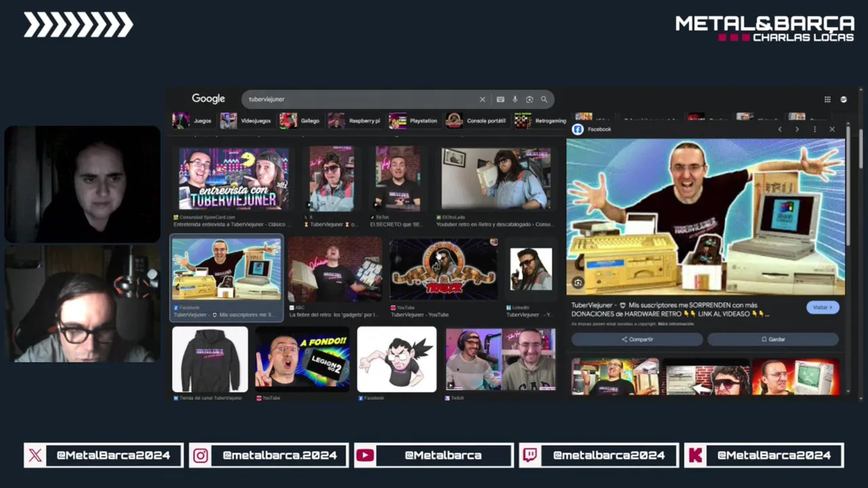Click 'TuberViejuner - YouTube' caption link

(x=420, y=314)
